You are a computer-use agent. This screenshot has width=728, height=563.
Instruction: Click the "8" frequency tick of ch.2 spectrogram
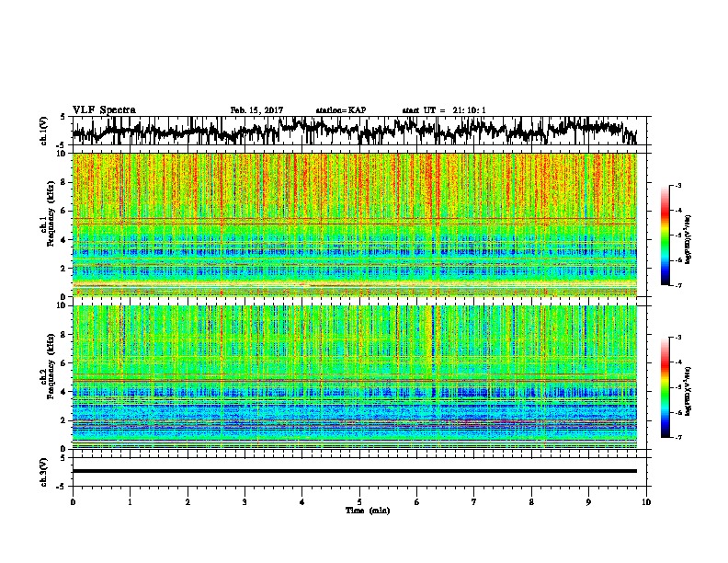pos(65,335)
